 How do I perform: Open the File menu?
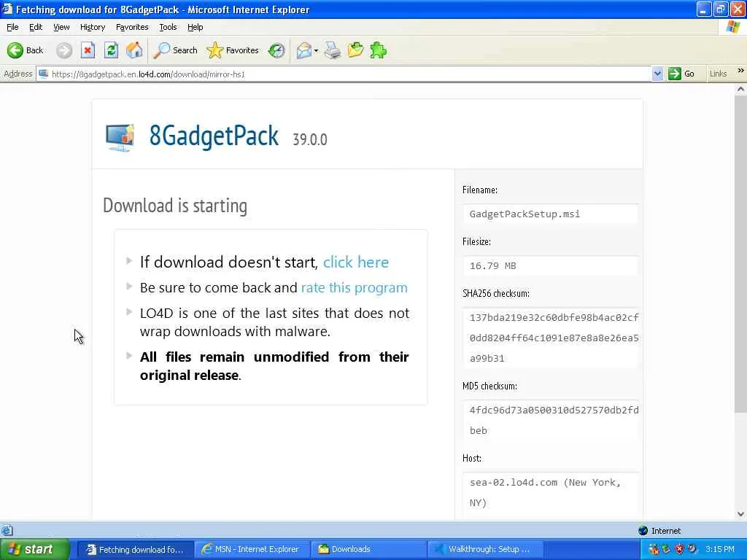click(12, 27)
